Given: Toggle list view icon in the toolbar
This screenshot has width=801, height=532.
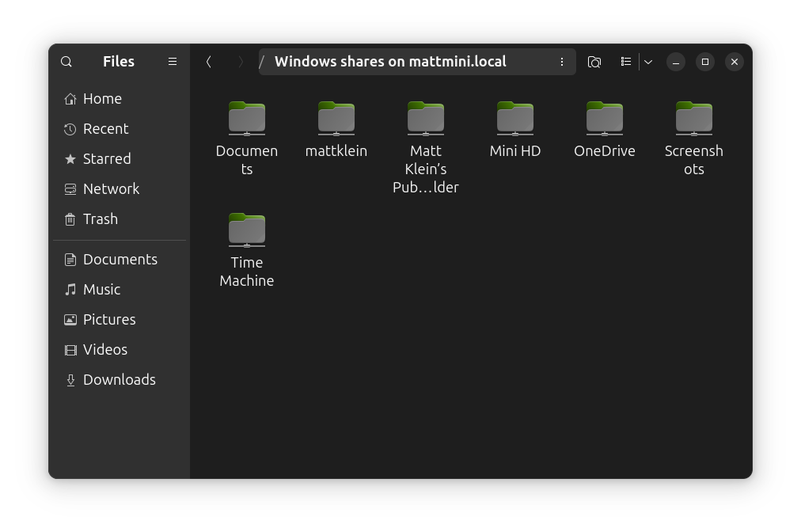Looking at the screenshot, I should click(625, 62).
